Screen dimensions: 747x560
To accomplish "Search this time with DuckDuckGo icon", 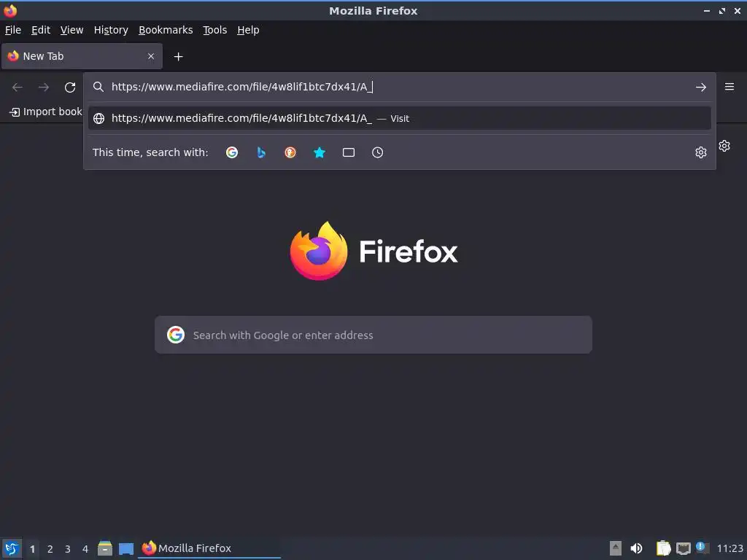I will (x=290, y=152).
